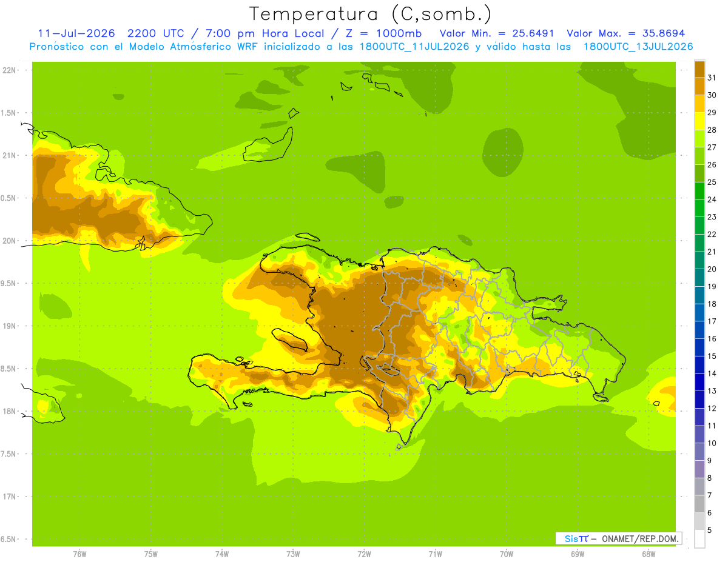
Task: Click the legend value "5"
Action: point(710,530)
